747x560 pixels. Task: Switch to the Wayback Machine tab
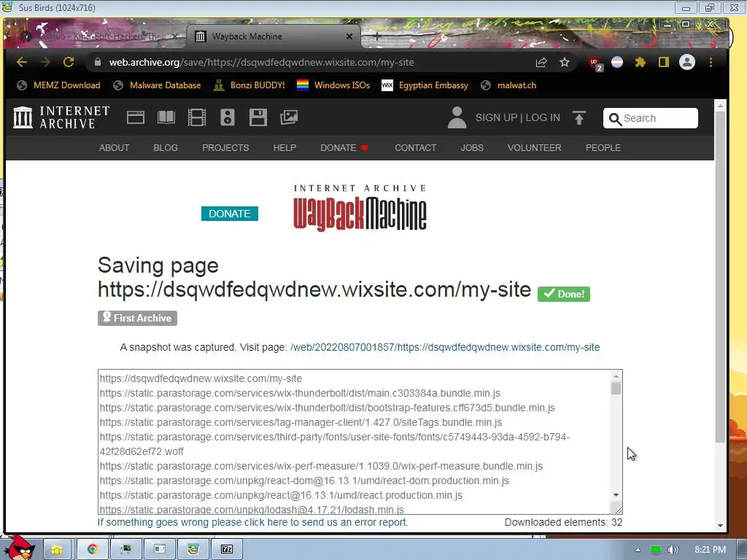[273, 36]
